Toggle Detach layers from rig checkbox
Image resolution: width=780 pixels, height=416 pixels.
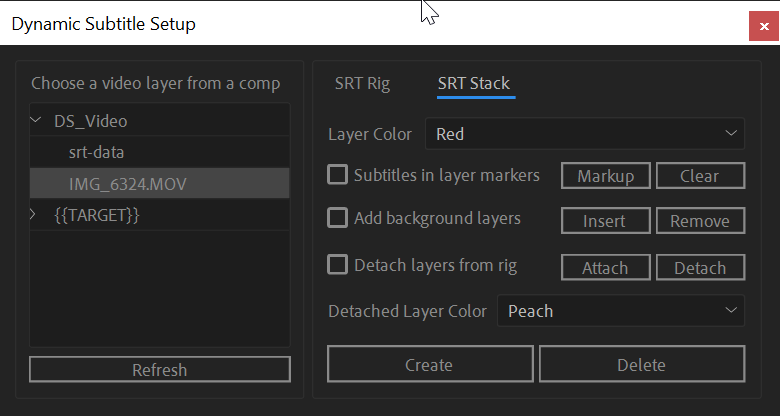tap(337, 265)
